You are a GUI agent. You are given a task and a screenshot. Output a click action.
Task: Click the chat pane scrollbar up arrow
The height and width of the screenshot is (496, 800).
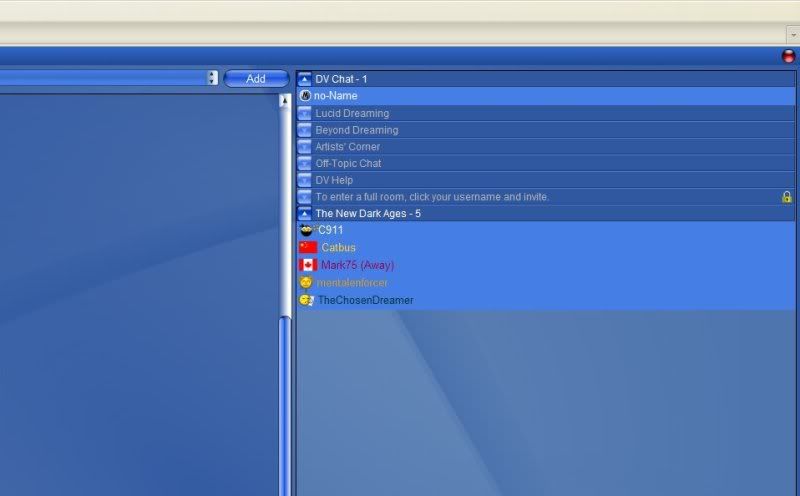point(284,101)
